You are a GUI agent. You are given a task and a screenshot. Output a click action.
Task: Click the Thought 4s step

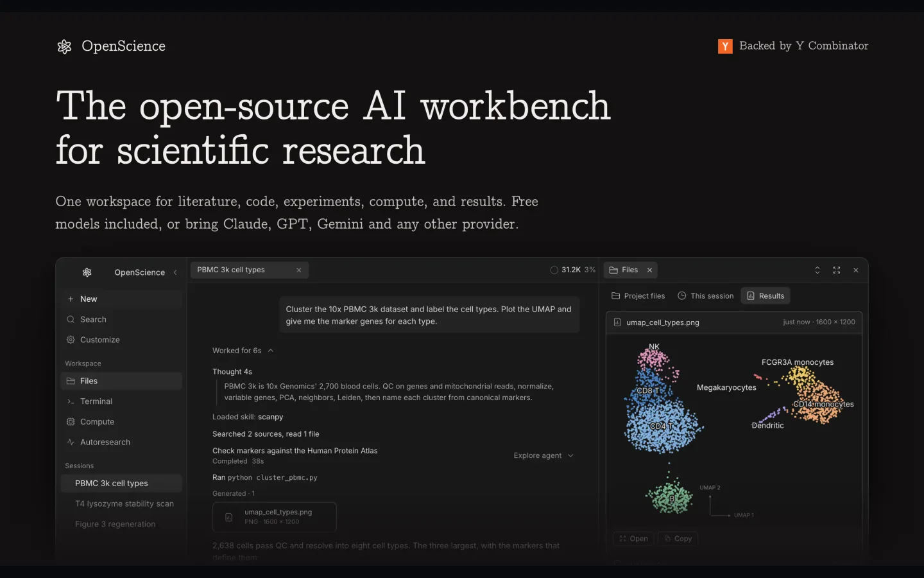pyautogui.click(x=232, y=372)
